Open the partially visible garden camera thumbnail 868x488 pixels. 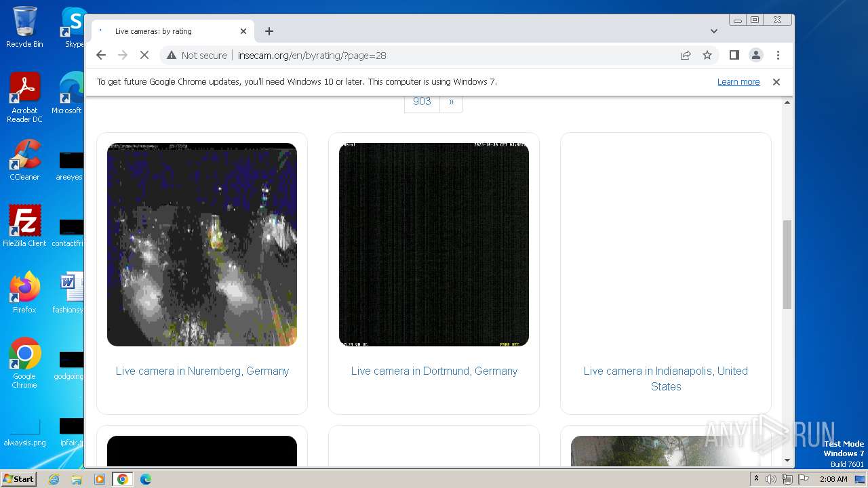click(666, 451)
